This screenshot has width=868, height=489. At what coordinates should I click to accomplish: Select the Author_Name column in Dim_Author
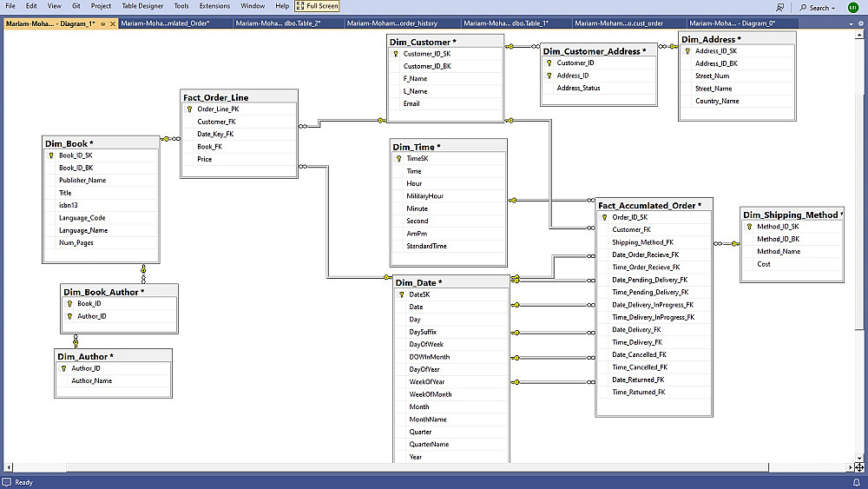pyautogui.click(x=114, y=381)
